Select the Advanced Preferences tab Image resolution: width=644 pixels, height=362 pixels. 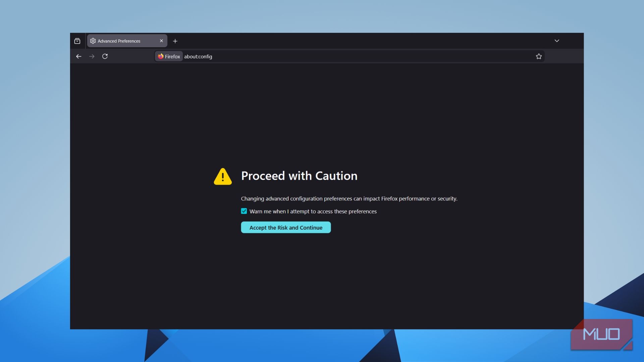click(x=127, y=41)
